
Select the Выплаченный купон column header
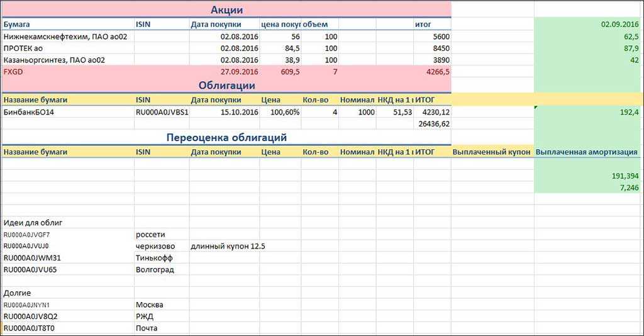click(x=492, y=152)
